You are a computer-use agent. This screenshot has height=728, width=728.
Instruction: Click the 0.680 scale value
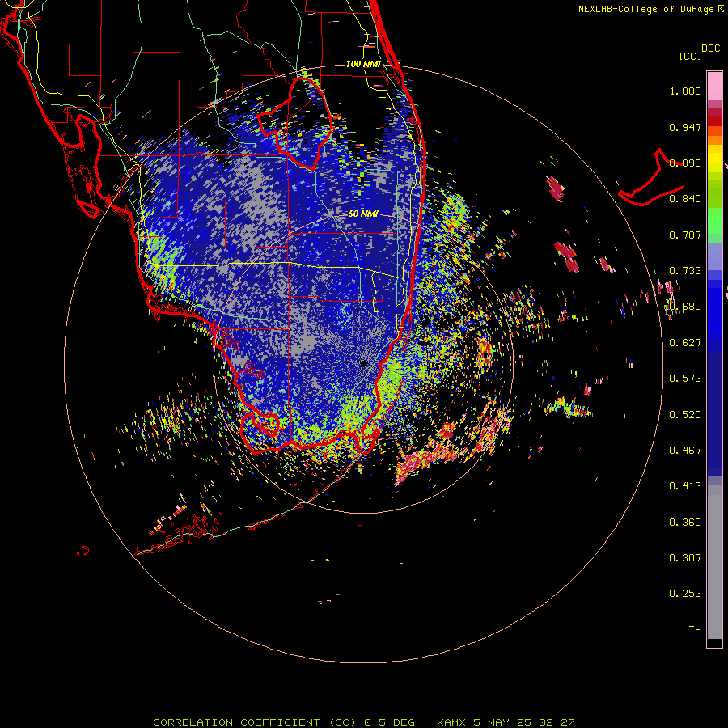click(685, 307)
